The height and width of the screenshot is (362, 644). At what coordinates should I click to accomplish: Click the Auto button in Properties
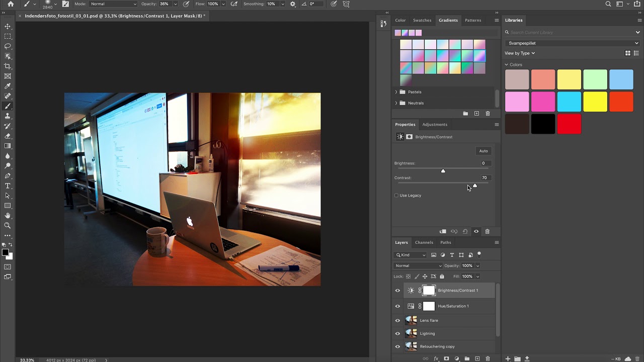484,151
